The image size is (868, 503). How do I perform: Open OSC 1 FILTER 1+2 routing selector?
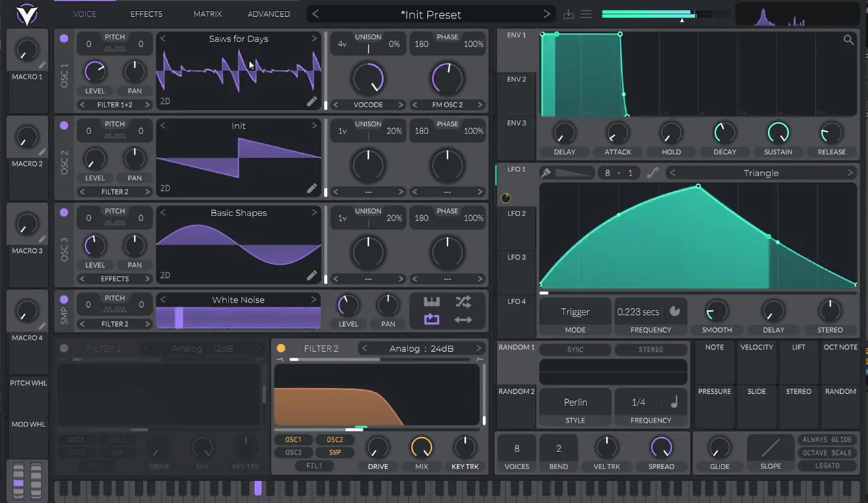[x=115, y=104]
